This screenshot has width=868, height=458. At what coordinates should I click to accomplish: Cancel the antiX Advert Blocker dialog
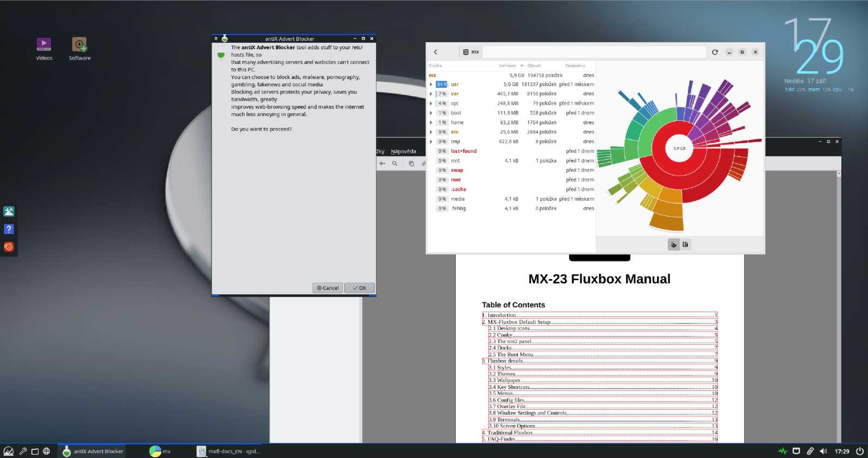328,288
